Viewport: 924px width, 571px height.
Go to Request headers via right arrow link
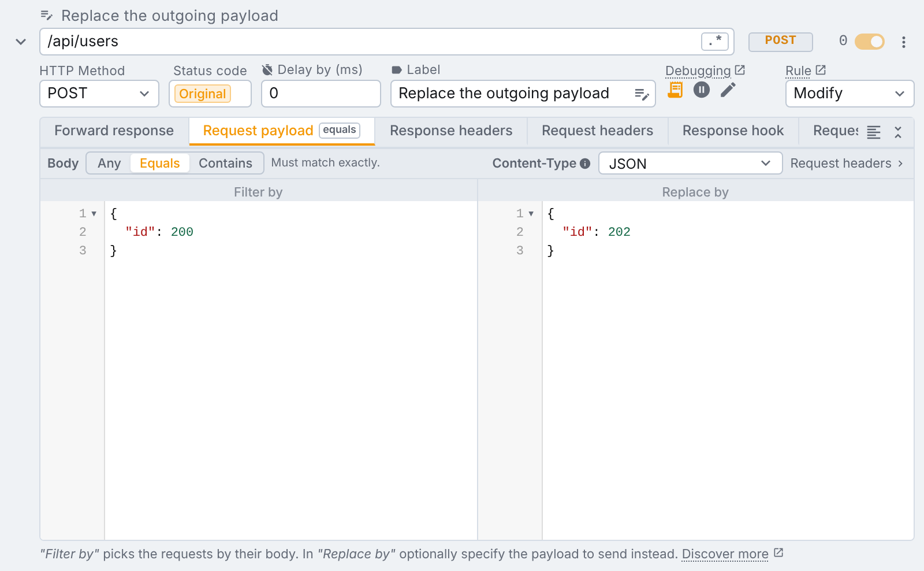click(847, 164)
